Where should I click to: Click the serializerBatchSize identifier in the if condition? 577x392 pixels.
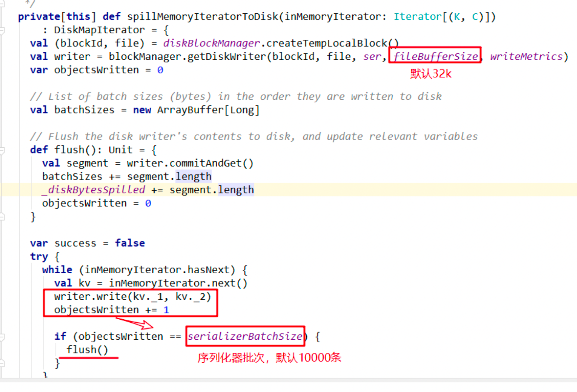click(x=245, y=336)
